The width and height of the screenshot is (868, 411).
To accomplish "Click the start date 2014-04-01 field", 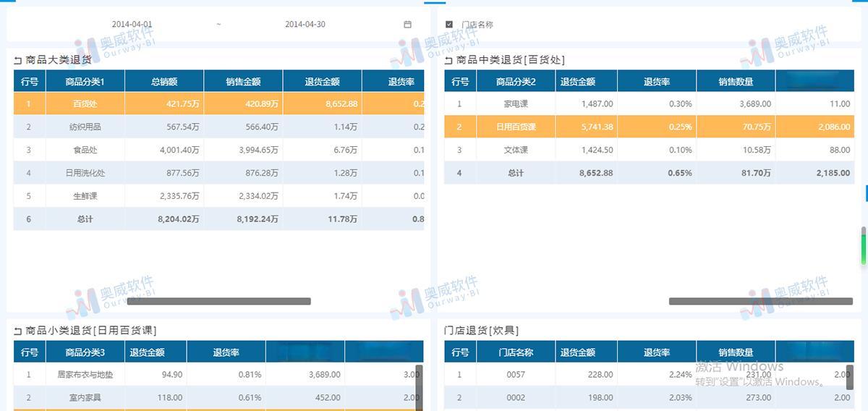I will 132,25.
